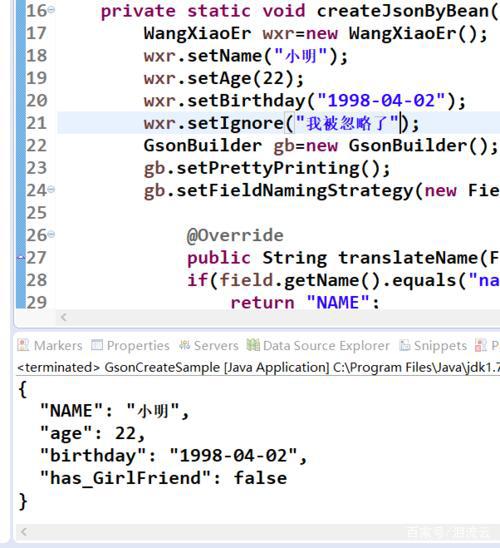Click the translateName method declaration
The width and height of the screenshot is (500, 548).
tap(343, 258)
